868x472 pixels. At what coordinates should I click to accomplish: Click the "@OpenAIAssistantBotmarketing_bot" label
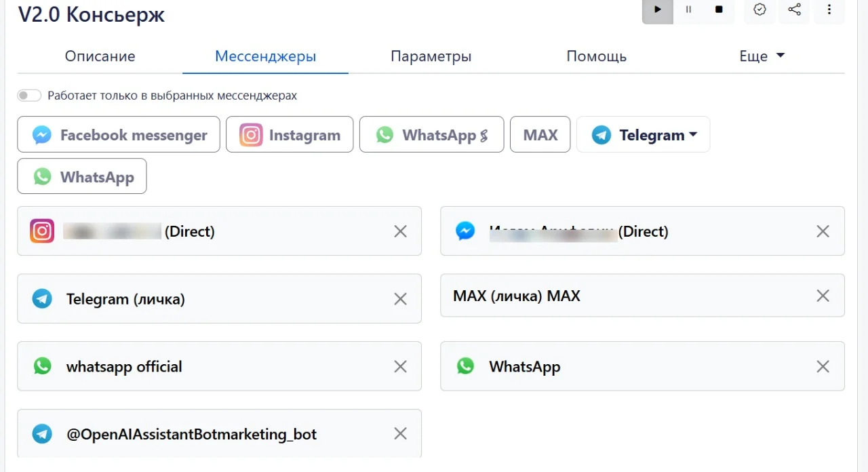[191, 433]
